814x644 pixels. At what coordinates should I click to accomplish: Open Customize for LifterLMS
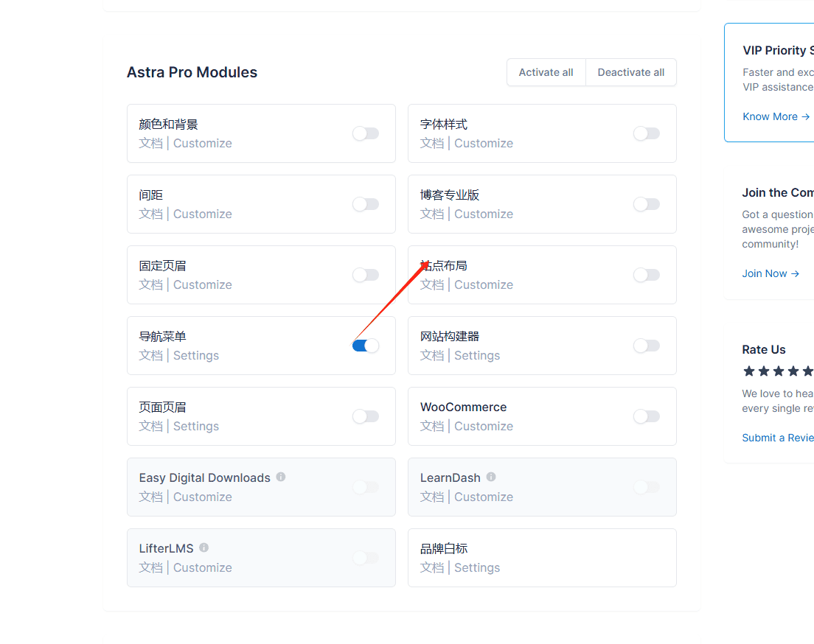(203, 567)
